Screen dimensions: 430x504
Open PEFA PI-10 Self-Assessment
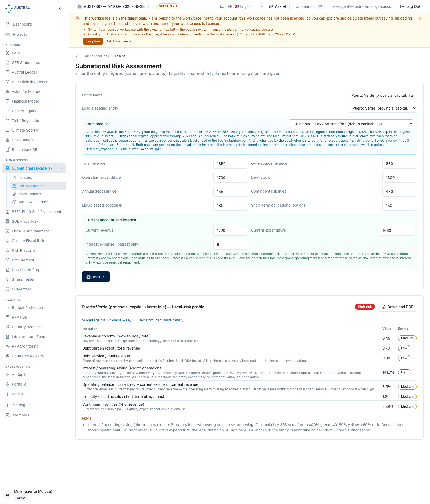(x=34, y=212)
